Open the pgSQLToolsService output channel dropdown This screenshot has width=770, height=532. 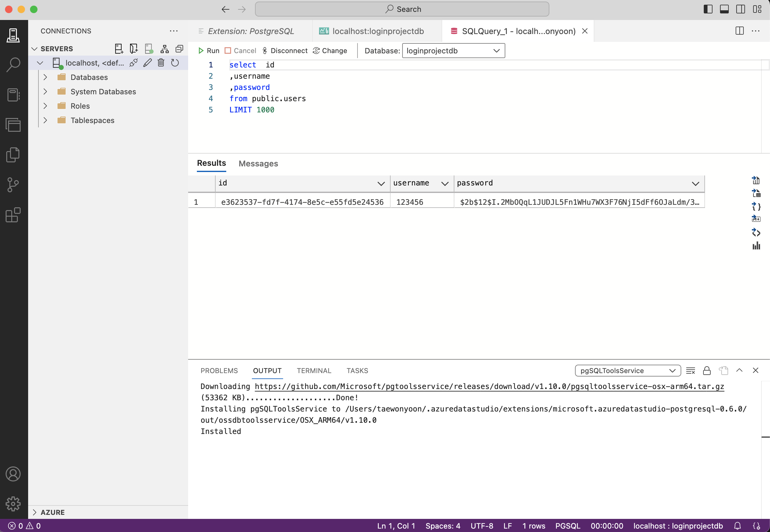tap(627, 371)
